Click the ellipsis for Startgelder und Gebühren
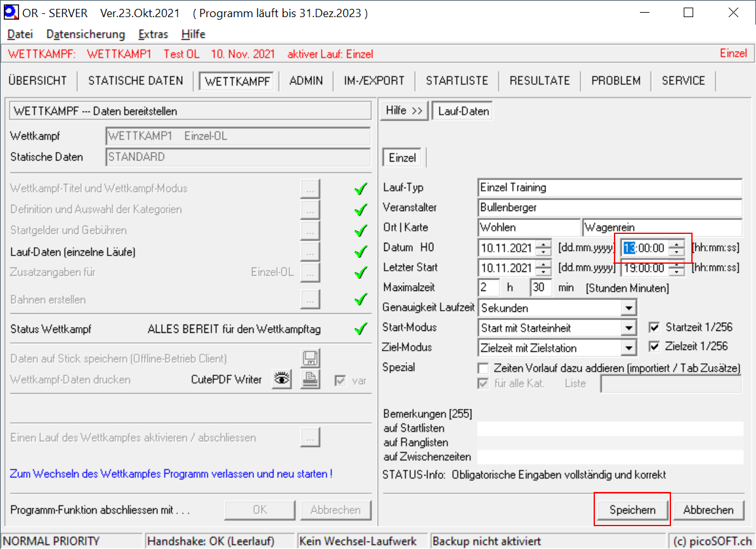Screen dimensions: 756x549 pyautogui.click(x=310, y=231)
